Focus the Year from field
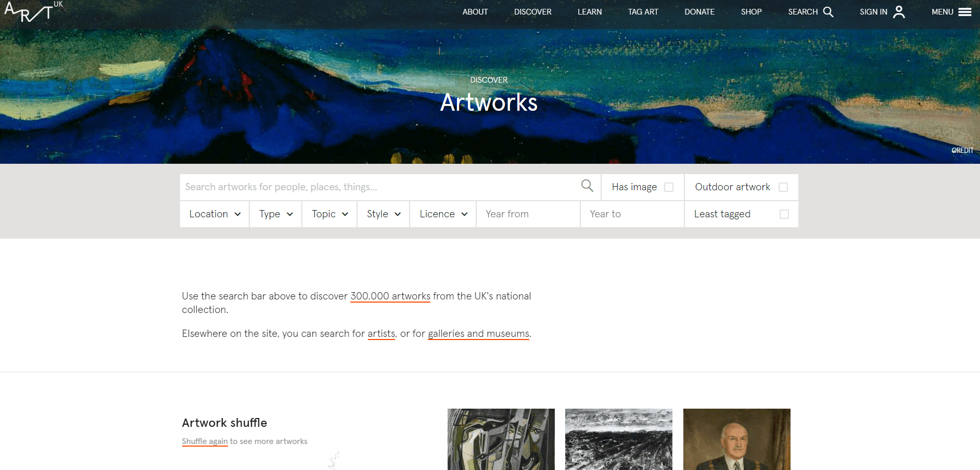Viewport: 980px width, 470px height. pos(528,214)
